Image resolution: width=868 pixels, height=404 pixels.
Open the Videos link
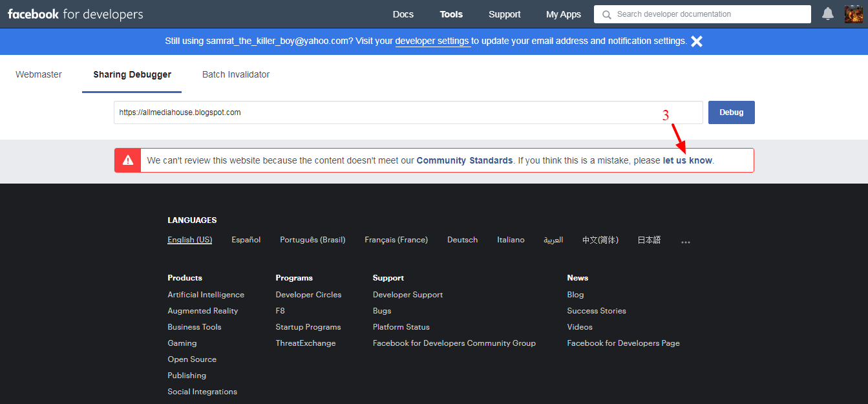[x=580, y=327]
